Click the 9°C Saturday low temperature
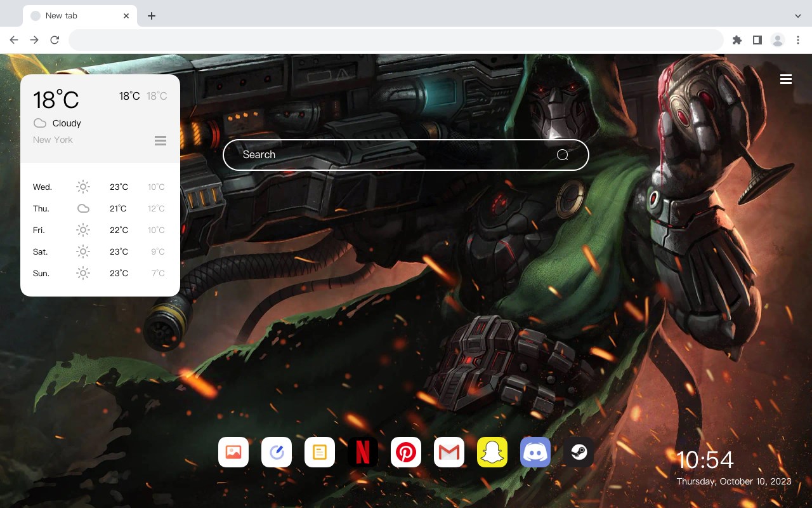The width and height of the screenshot is (812, 508). click(x=158, y=251)
